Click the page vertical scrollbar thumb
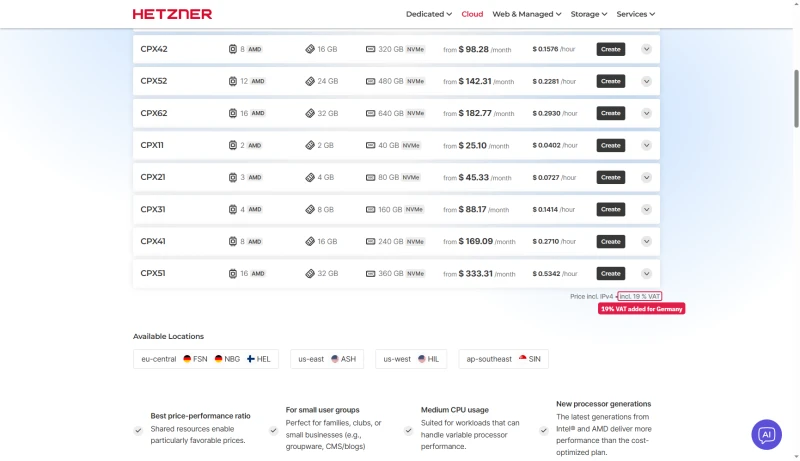800x461 pixels. click(x=796, y=98)
